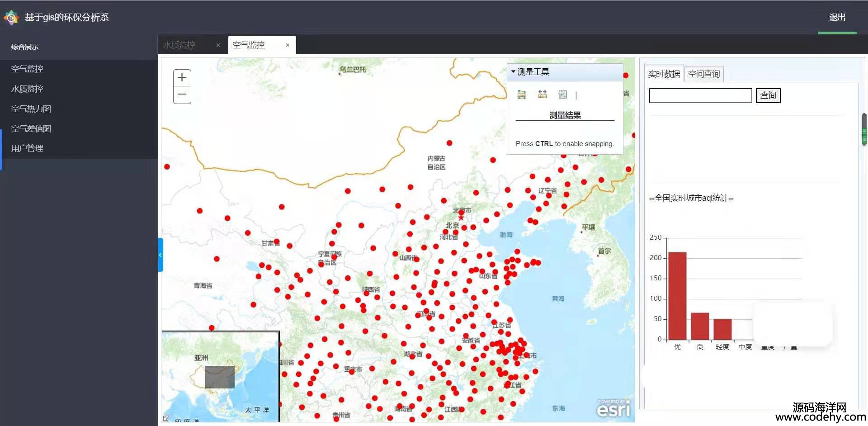
Task: Click the 黄海 map label
Action: coord(558,298)
